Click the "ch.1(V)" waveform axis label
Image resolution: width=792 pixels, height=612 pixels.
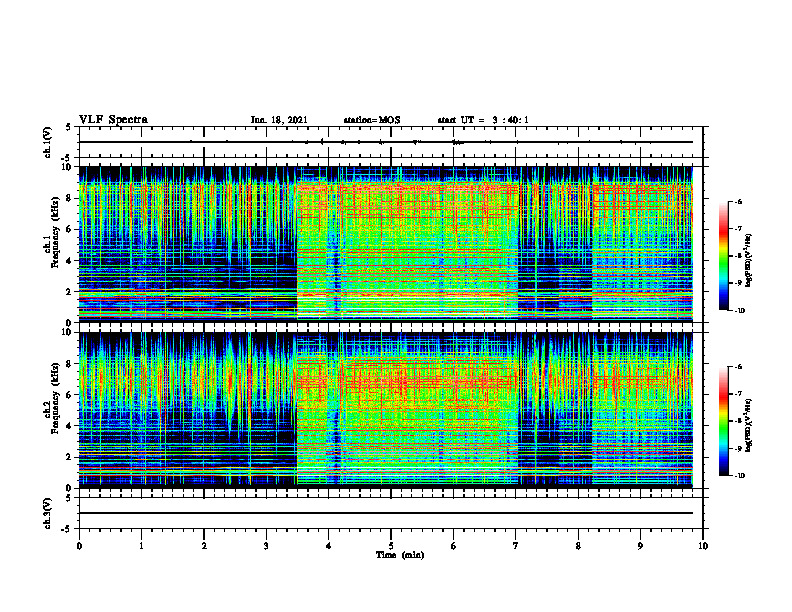point(48,142)
